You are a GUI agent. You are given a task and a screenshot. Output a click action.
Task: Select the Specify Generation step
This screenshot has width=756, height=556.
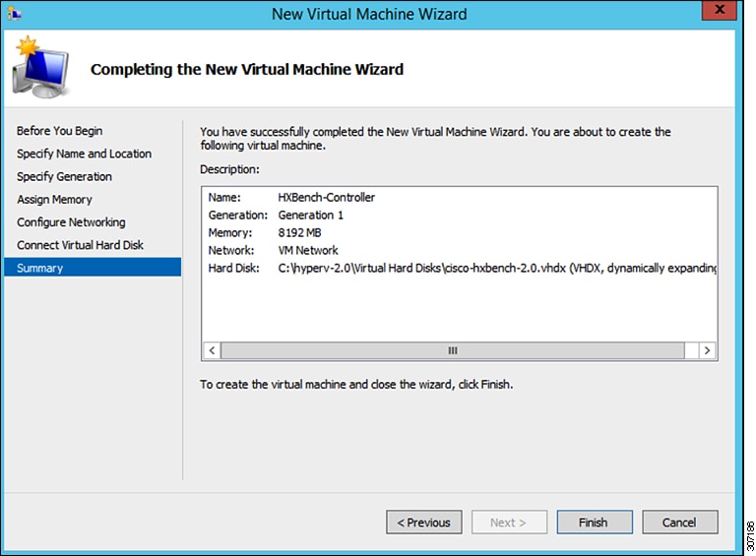[x=64, y=176]
